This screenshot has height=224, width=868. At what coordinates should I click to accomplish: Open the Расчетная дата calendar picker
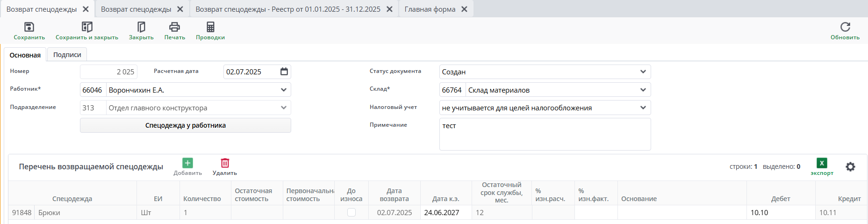[284, 72]
